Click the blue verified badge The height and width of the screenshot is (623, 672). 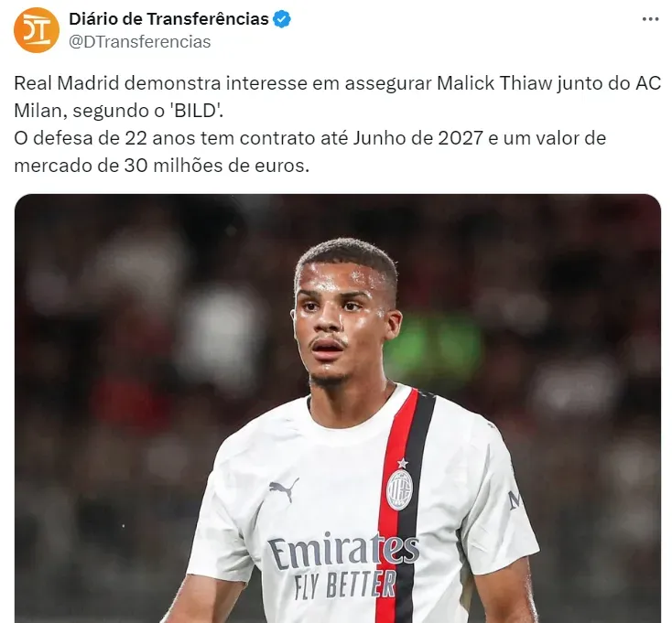tap(282, 19)
